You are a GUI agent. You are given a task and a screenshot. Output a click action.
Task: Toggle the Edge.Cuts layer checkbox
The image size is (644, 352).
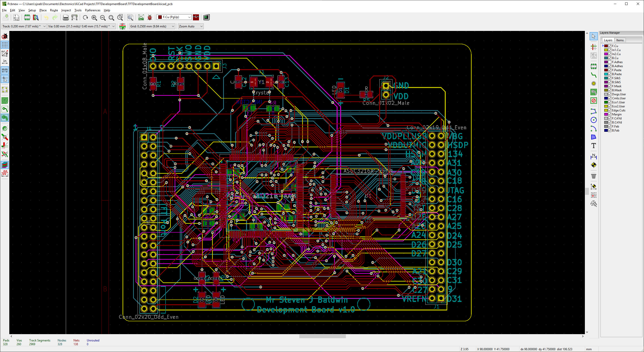pyautogui.click(x=610, y=110)
